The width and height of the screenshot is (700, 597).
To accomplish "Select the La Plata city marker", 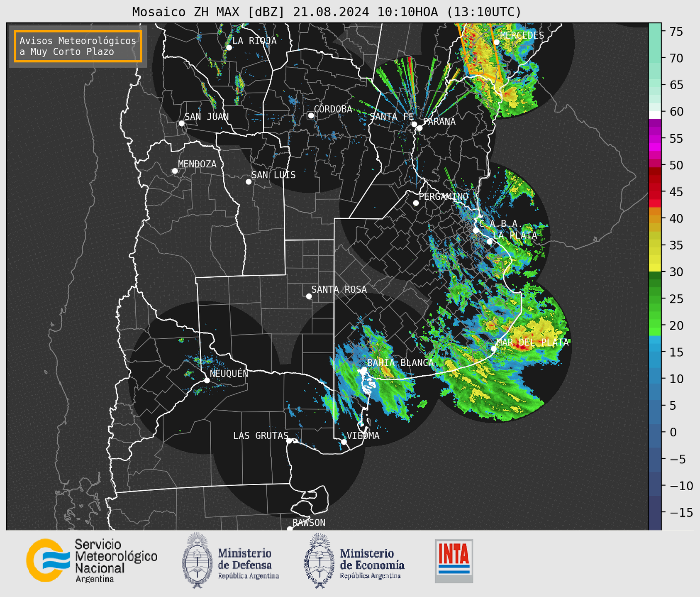I will [490, 242].
